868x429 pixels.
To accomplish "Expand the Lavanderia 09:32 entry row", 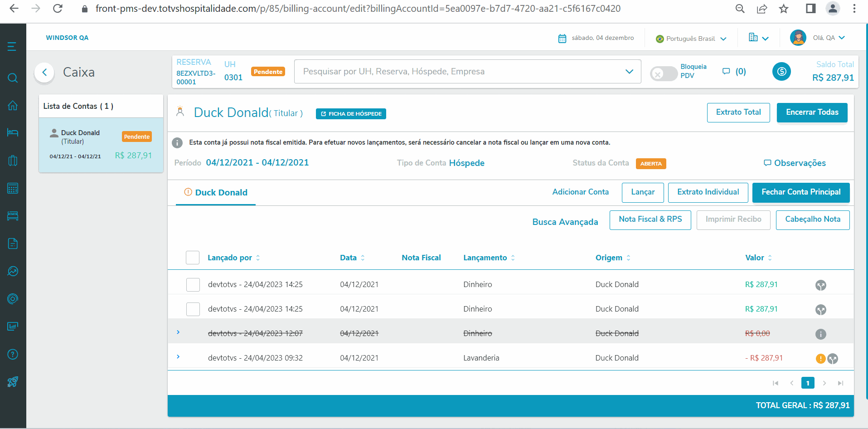I will click(178, 357).
